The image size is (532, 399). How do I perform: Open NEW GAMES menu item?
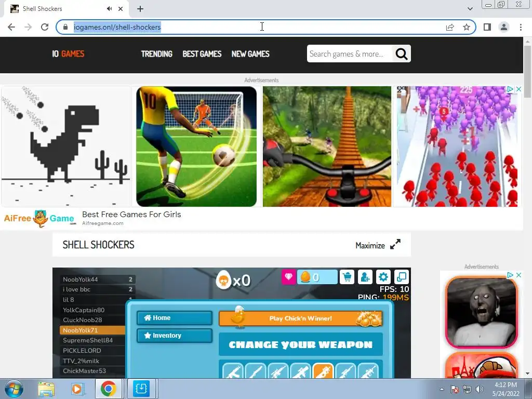click(x=250, y=54)
